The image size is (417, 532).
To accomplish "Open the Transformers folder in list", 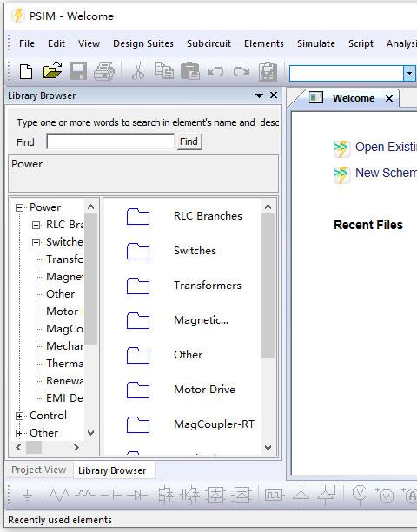I will (183, 286).
